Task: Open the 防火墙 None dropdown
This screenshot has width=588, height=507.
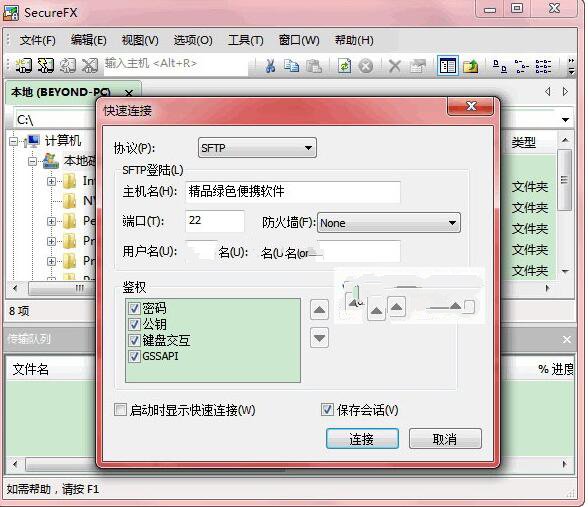Action: 389,223
